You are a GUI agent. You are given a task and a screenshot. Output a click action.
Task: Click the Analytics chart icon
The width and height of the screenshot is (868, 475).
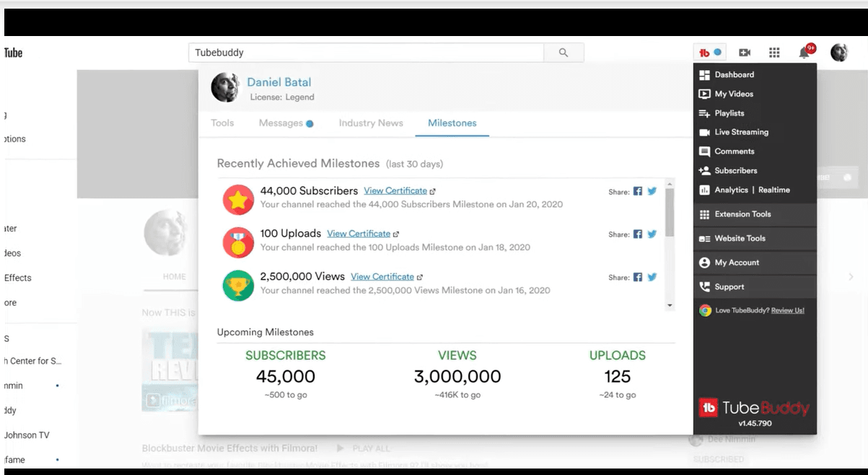[x=705, y=190]
